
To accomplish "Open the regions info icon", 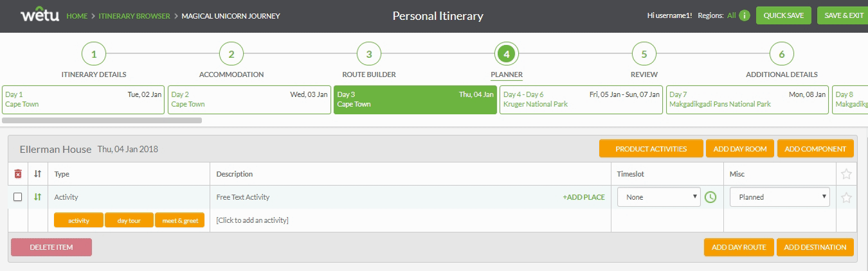I will (x=745, y=15).
